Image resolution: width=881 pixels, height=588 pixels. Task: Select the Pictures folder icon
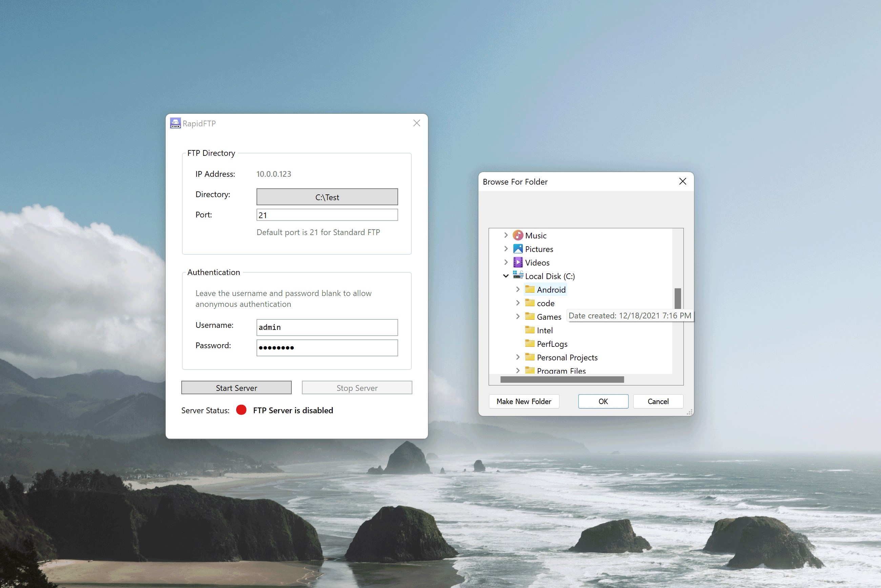click(x=517, y=249)
